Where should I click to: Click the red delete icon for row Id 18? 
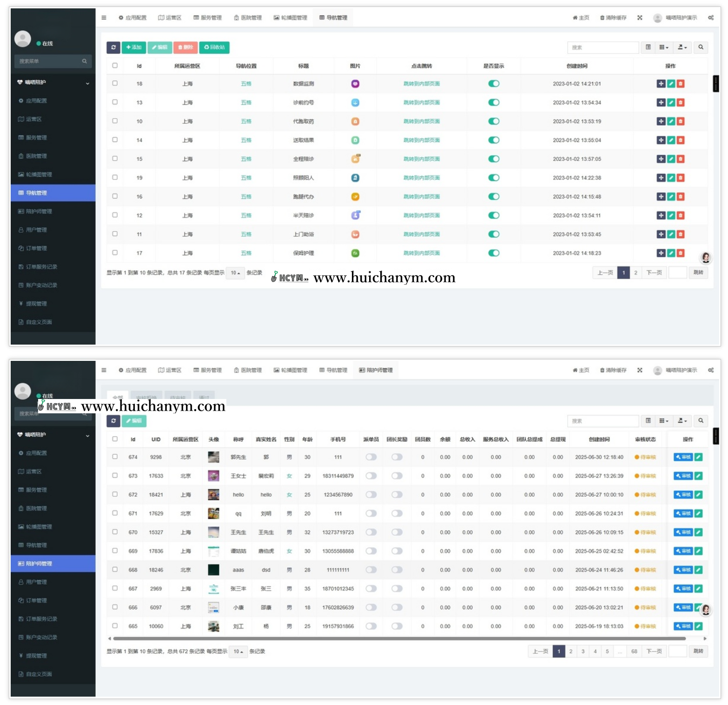tap(681, 84)
